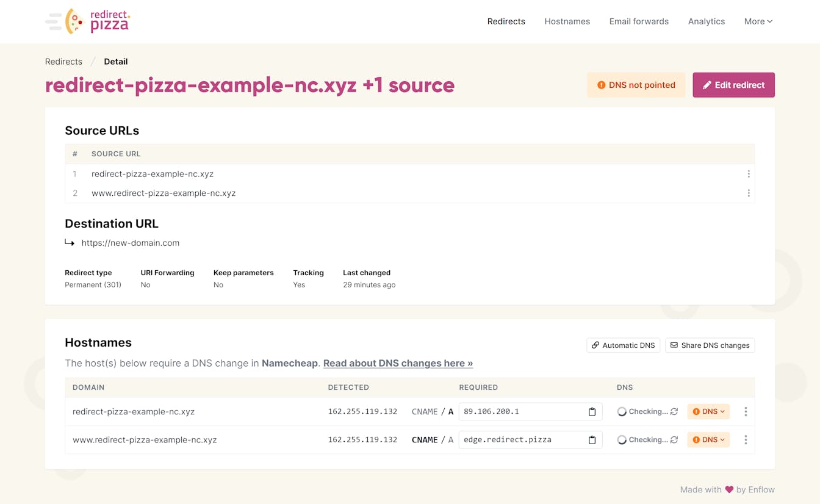Switch www hostname record type to A

click(x=451, y=440)
